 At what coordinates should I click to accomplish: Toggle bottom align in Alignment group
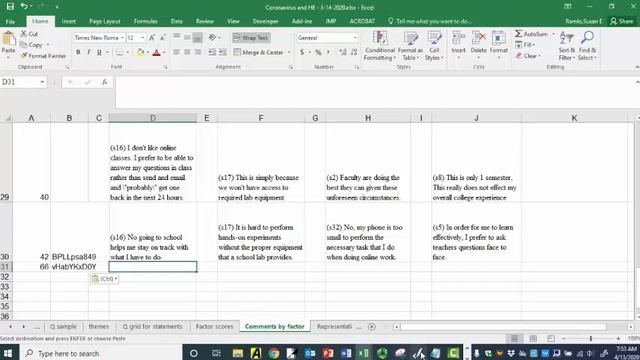198,38
